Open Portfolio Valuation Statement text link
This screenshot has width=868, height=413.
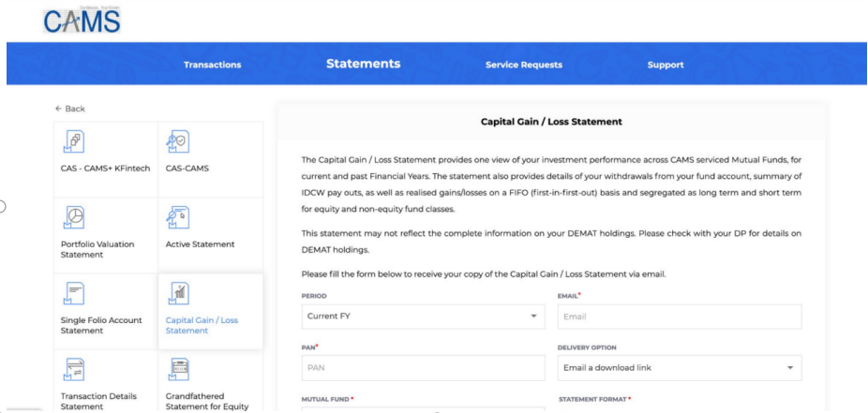[x=97, y=249]
